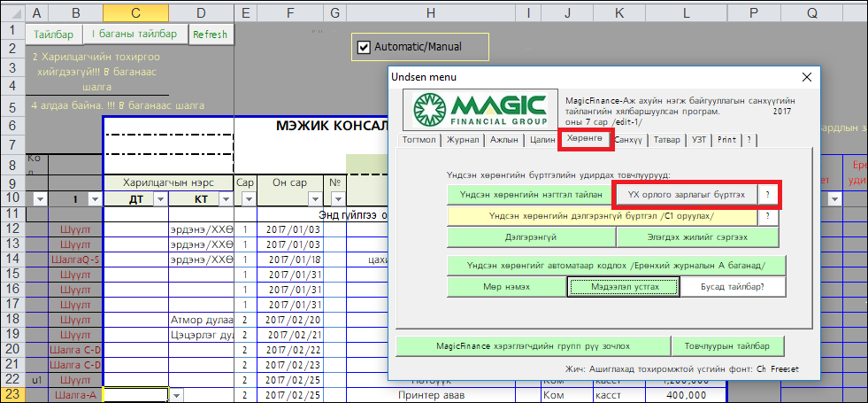Image resolution: width=868 pixels, height=403 pixels.
Task: Click the Мэдээлэл устгах button
Action: pyautogui.click(x=623, y=287)
